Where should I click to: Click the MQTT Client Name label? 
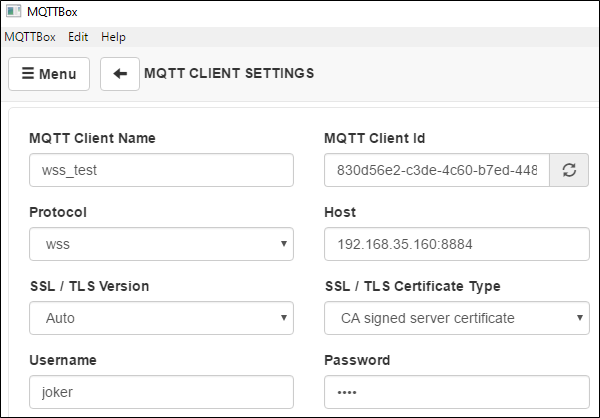click(x=92, y=138)
